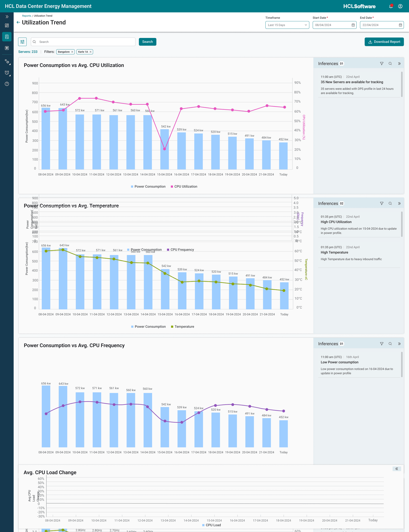This screenshot has height=532, width=409.
Task: Toggle CPU Utilization legend series
Action: pyautogui.click(x=184, y=187)
